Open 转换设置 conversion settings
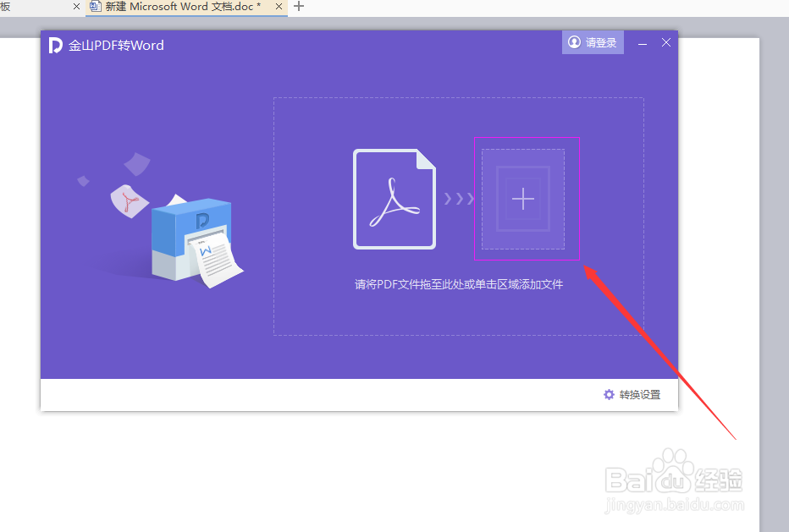The width and height of the screenshot is (789, 532). coord(632,395)
